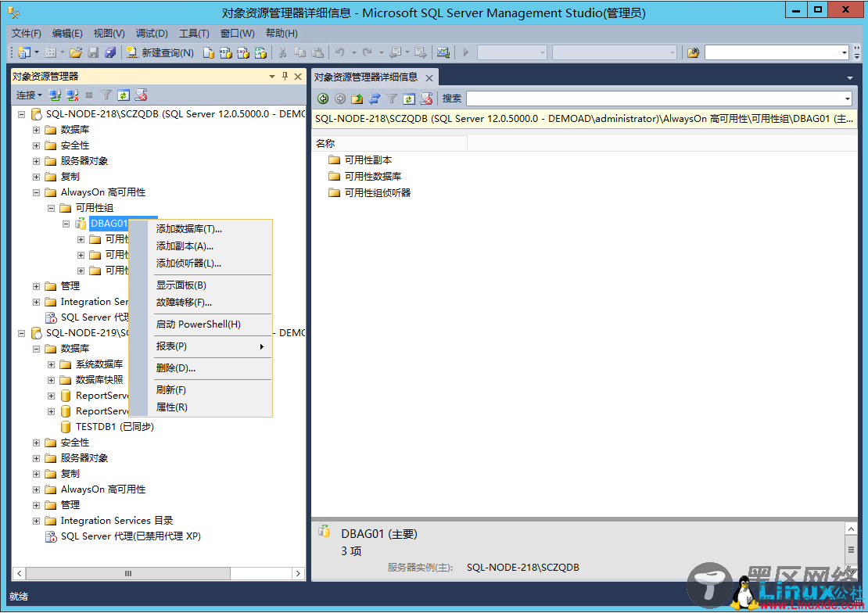Screen dimensions: 868x613
Task: Open the 连接 connect dropdown in Object Explorer
Action: pos(29,95)
